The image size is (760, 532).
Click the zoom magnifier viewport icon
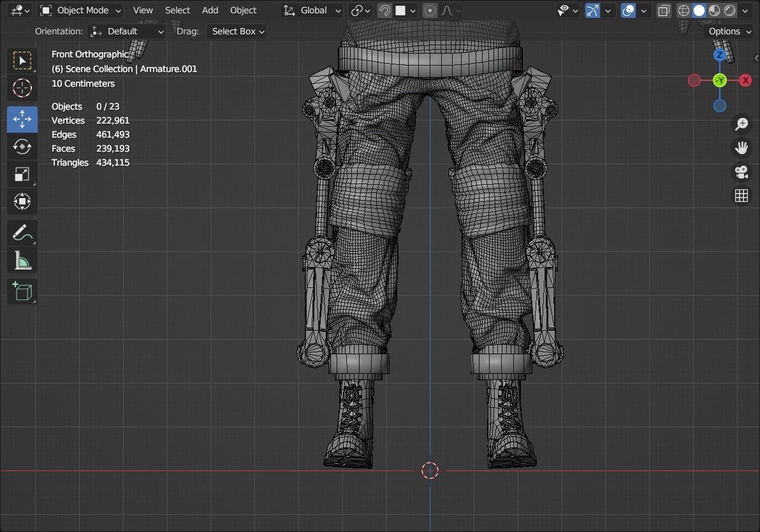pos(741,124)
